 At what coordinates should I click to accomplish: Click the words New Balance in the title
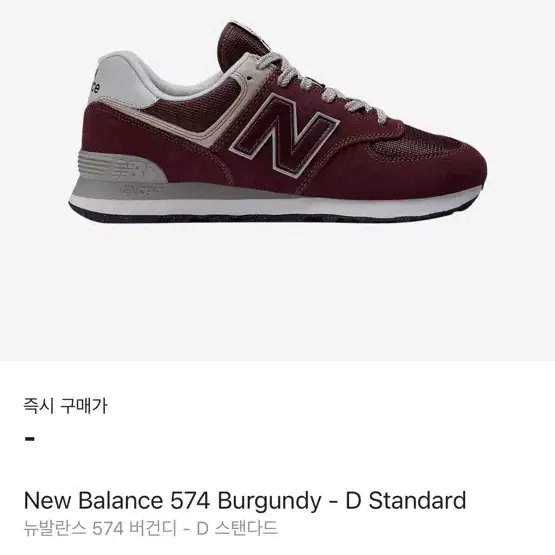93,500
